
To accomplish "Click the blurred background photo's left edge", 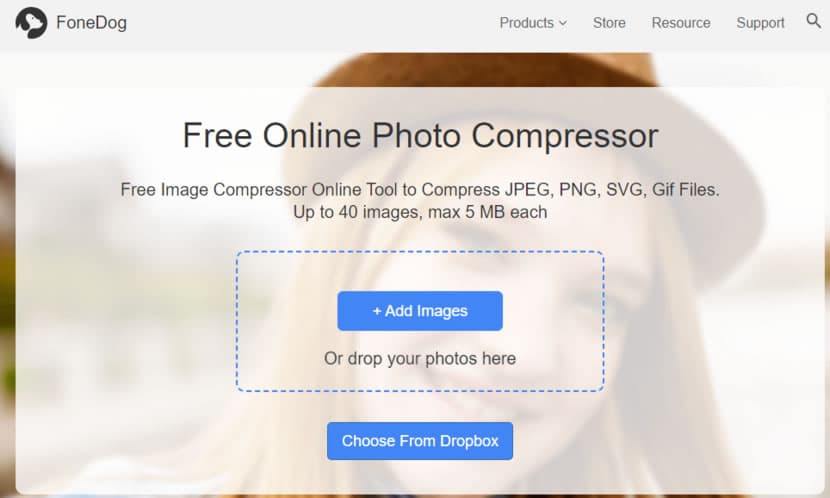I will [x=7, y=275].
